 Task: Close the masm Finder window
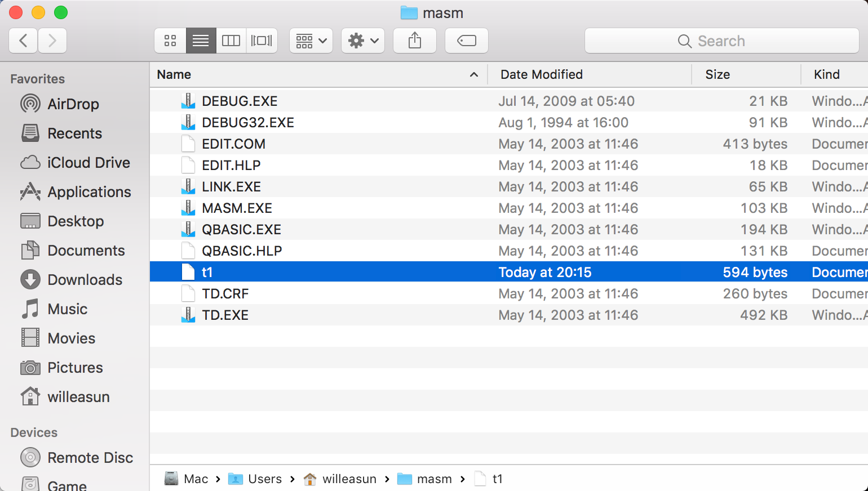[x=16, y=12]
